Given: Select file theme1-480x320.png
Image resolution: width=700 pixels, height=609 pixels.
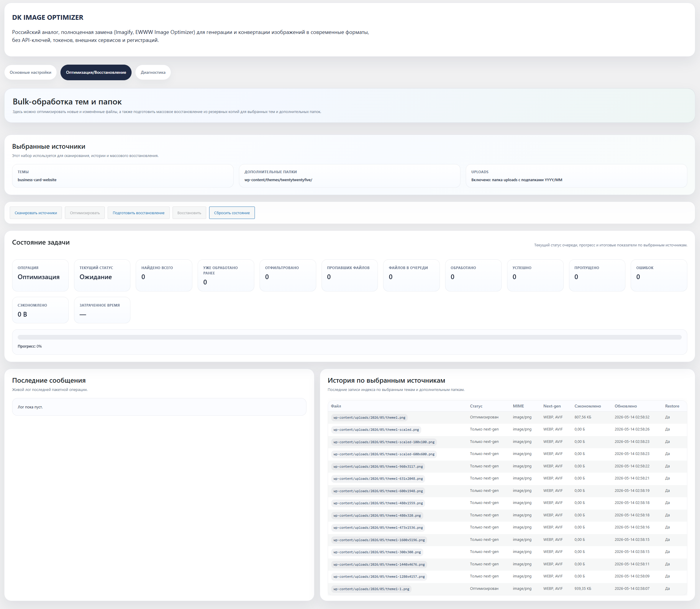Looking at the screenshot, I should [377, 515].
